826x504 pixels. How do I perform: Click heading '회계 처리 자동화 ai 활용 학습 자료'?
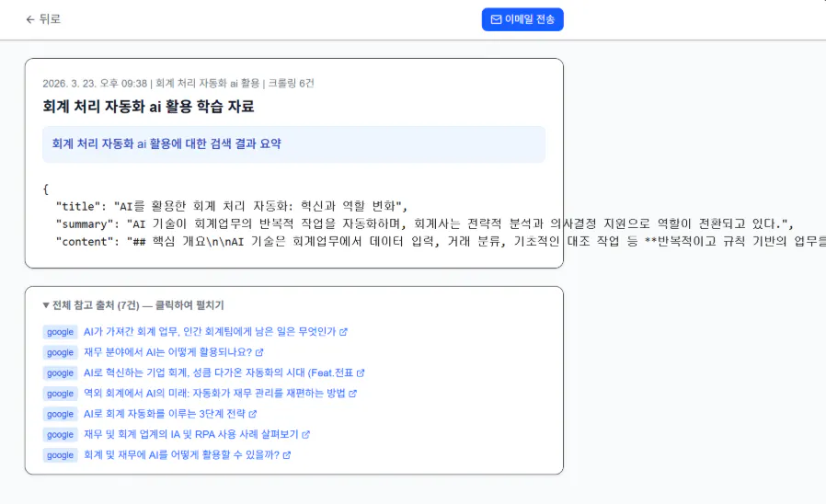[x=149, y=107]
